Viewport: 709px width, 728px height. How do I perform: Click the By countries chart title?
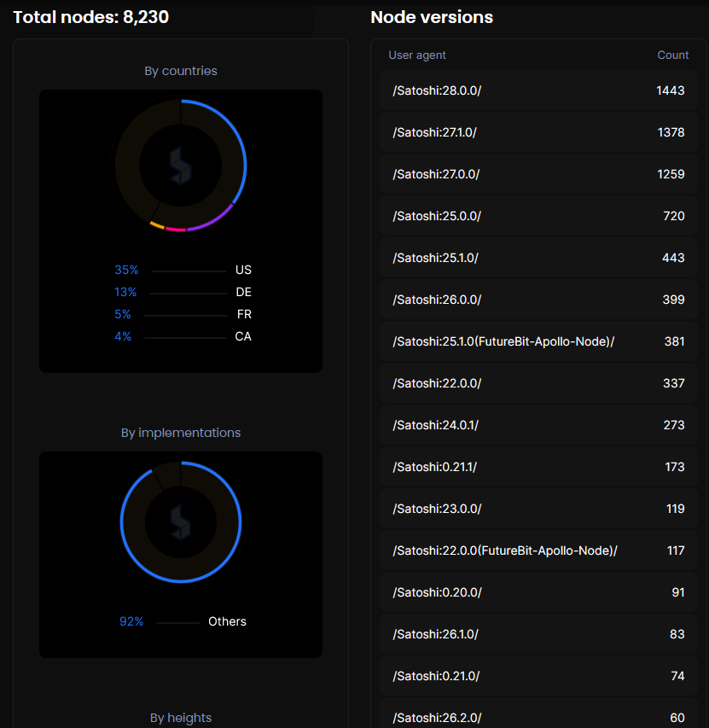[x=181, y=71]
